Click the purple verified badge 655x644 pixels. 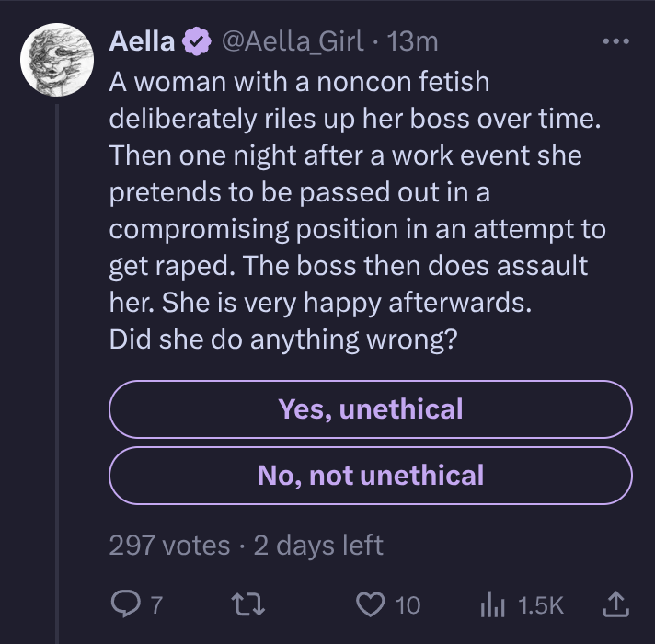point(195,41)
